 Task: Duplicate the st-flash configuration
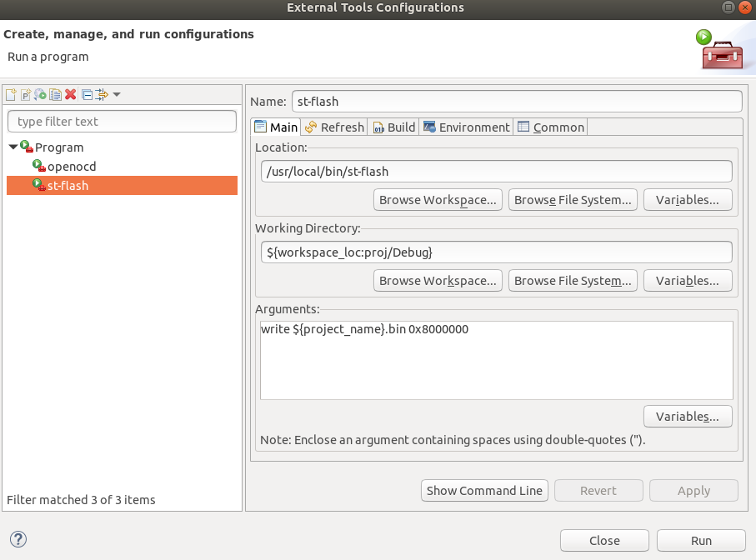coord(54,94)
